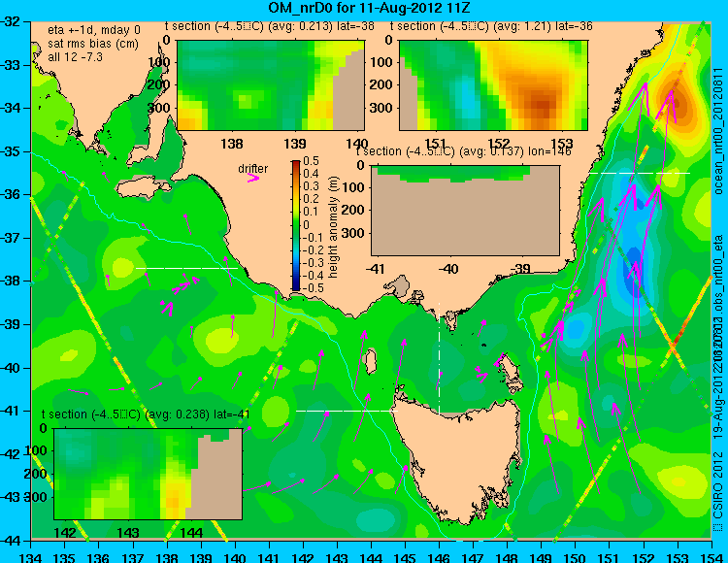The image size is (728, 563).
Task: Select the "all 12 -7.3" statistics line
Action: pyautogui.click(x=75, y=57)
